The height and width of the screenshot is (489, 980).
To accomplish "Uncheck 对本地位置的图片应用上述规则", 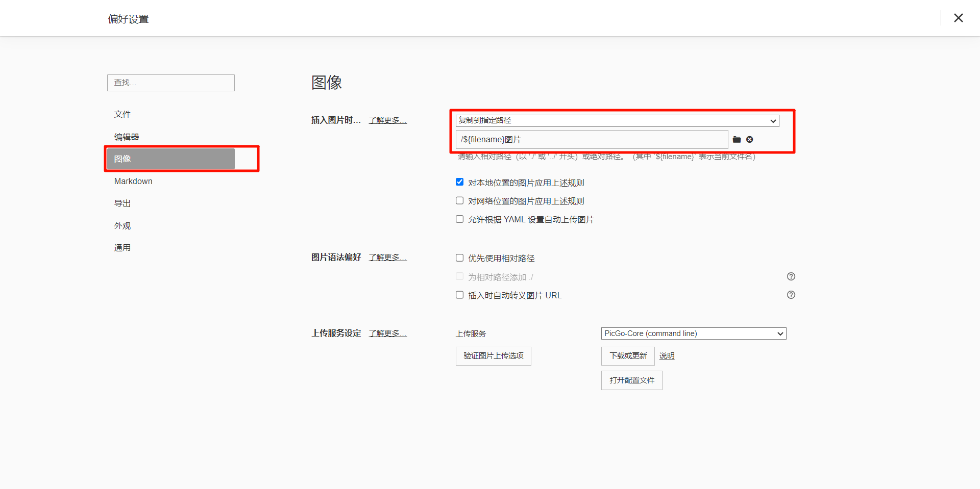I will point(459,182).
